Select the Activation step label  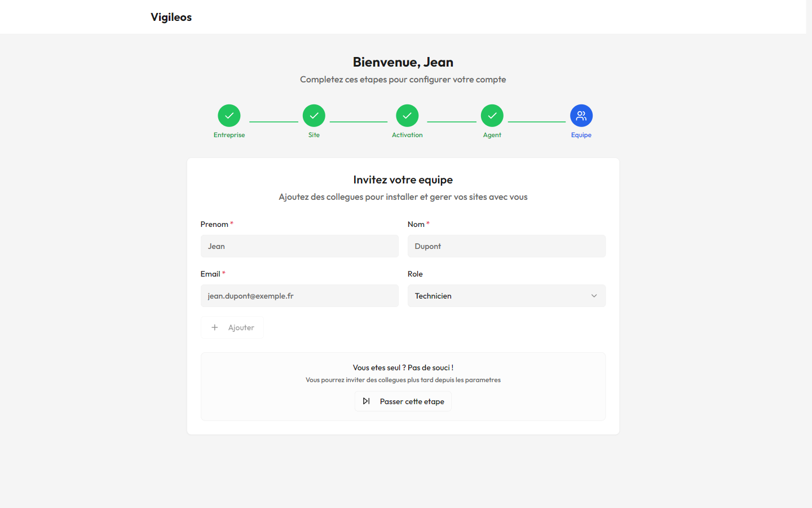click(407, 135)
